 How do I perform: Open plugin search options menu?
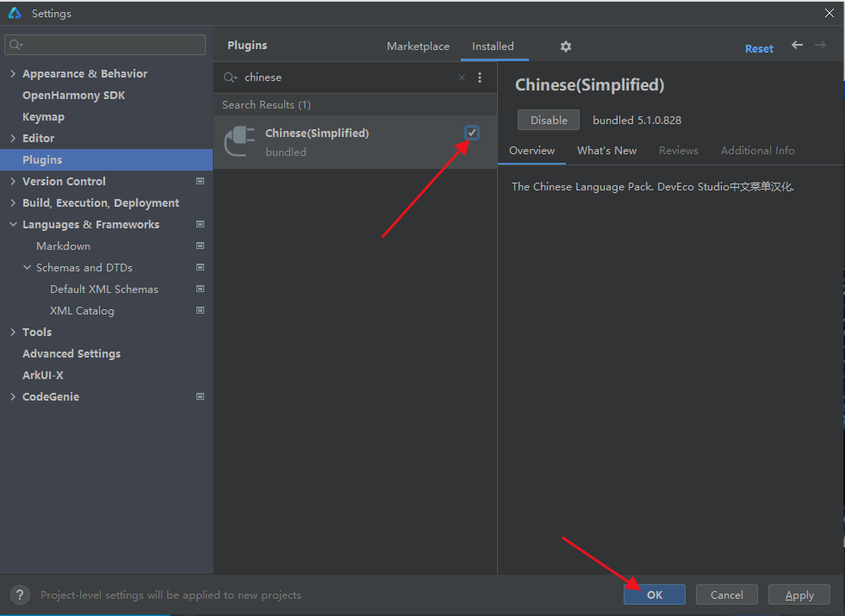480,78
